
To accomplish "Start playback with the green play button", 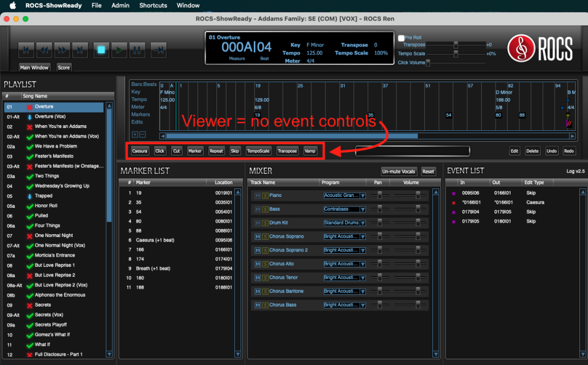I will pyautogui.click(x=119, y=50).
